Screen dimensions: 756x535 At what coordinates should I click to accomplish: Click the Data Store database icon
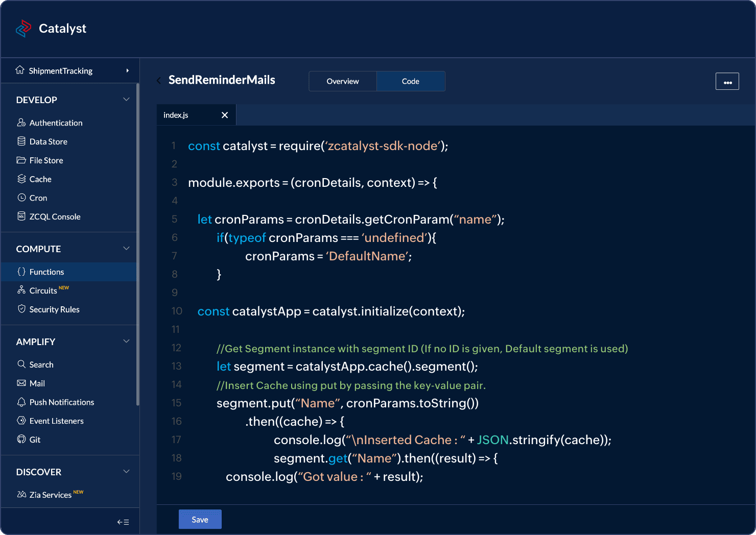(x=21, y=141)
